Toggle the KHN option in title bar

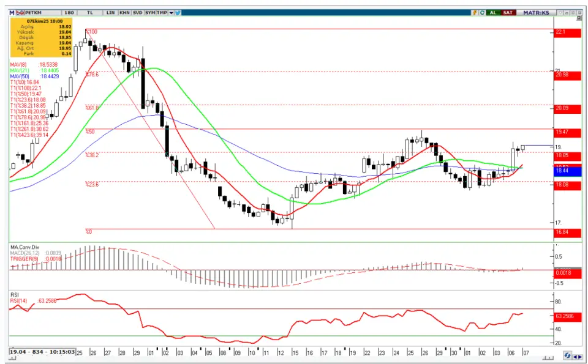coord(124,12)
